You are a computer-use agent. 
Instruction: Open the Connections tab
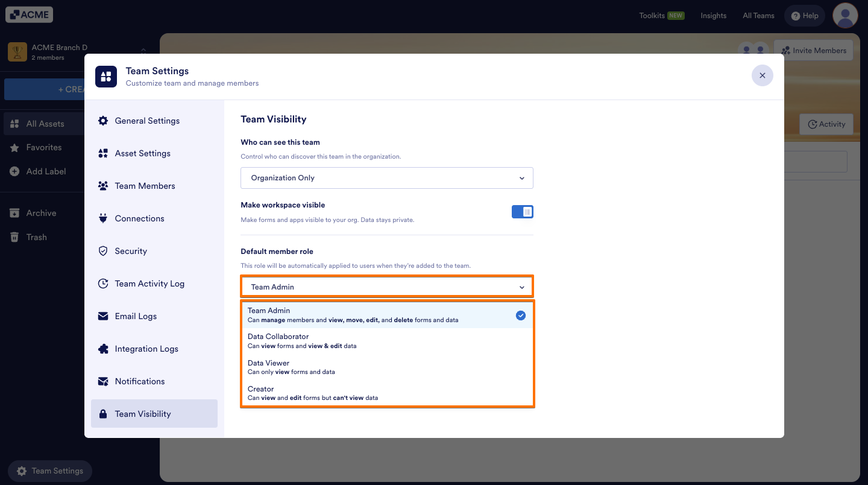coord(154,218)
